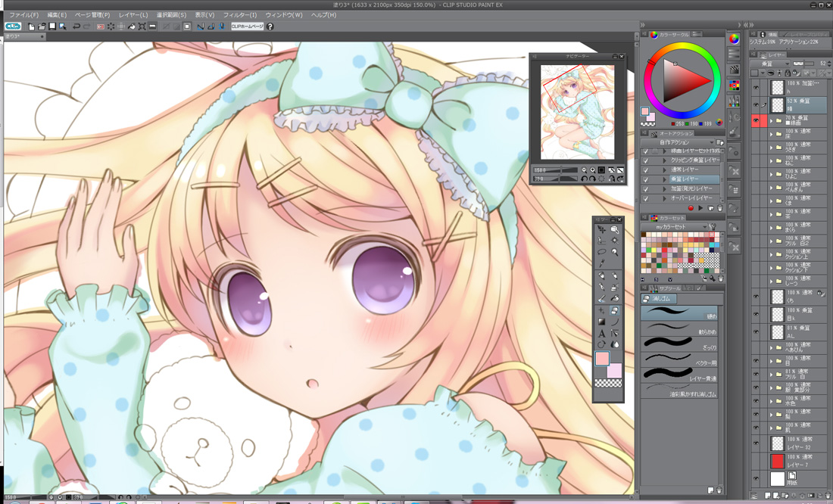This screenshot has width=833, height=504.
Task: Click record button in auto action panel
Action: (x=691, y=208)
